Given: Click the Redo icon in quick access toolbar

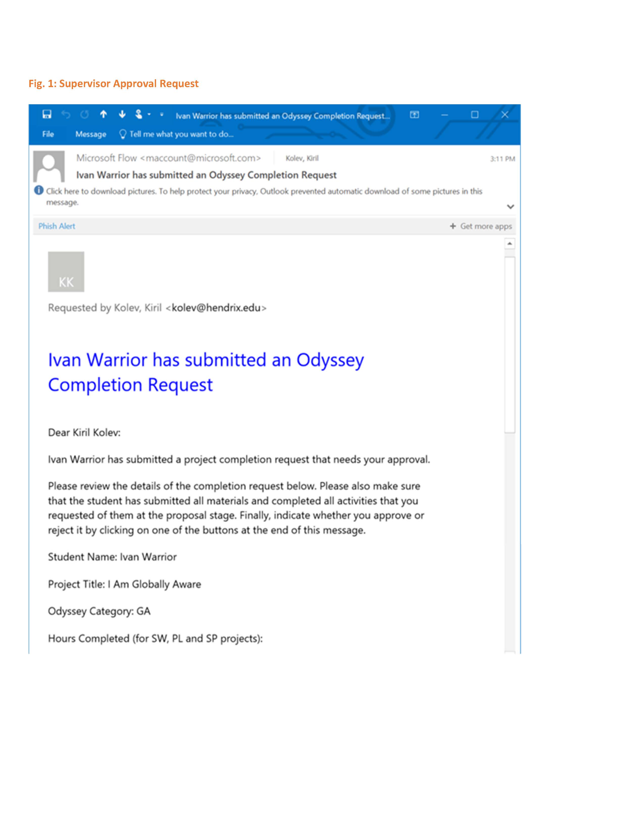Looking at the screenshot, I should tap(85, 114).
